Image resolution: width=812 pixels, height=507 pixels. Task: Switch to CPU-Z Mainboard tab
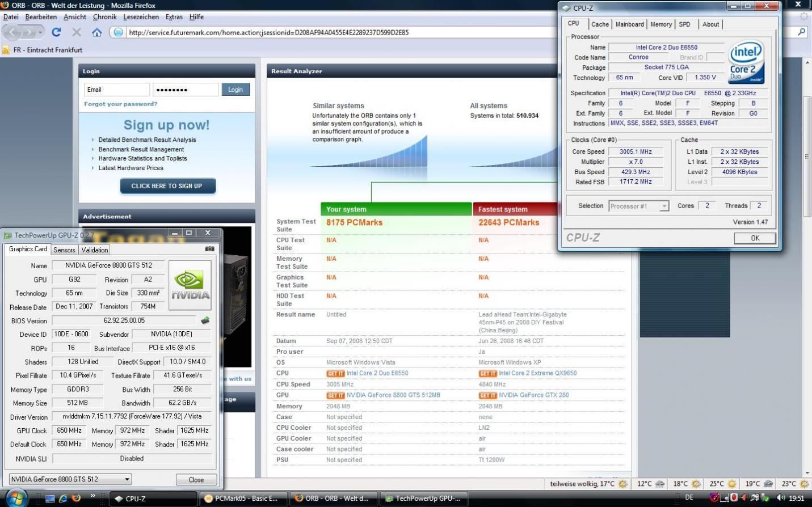(629, 24)
